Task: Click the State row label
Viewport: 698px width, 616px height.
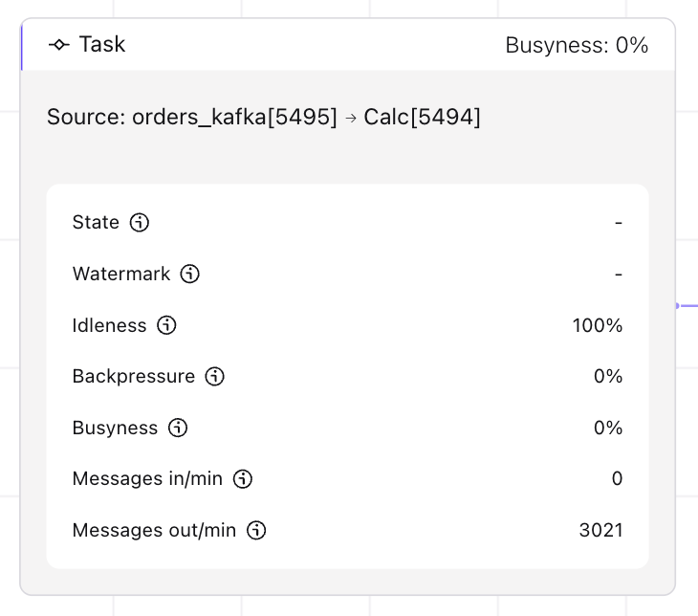Action: pos(96,223)
